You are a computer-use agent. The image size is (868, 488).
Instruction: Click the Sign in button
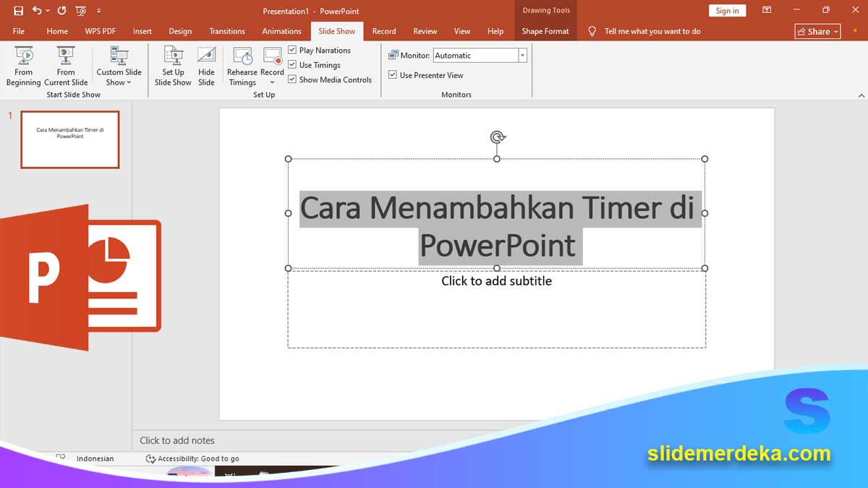tap(727, 11)
